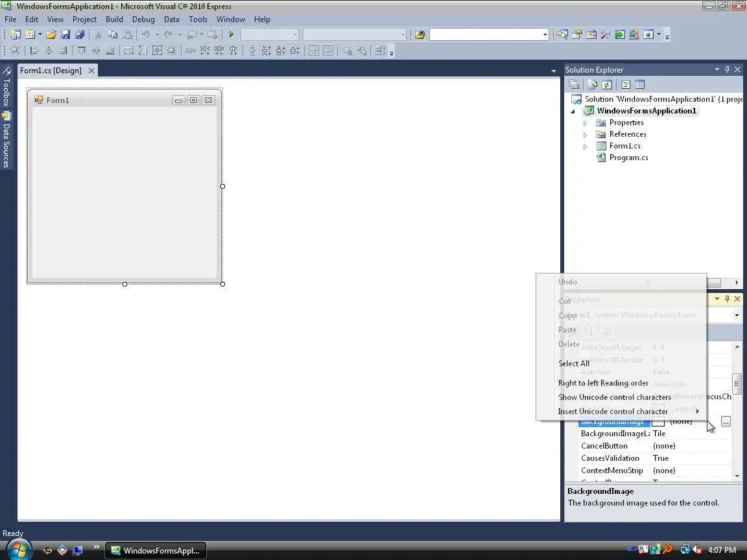Expand the Properties node in solution tree
Viewport: 747px width, 560px height.
click(586, 123)
